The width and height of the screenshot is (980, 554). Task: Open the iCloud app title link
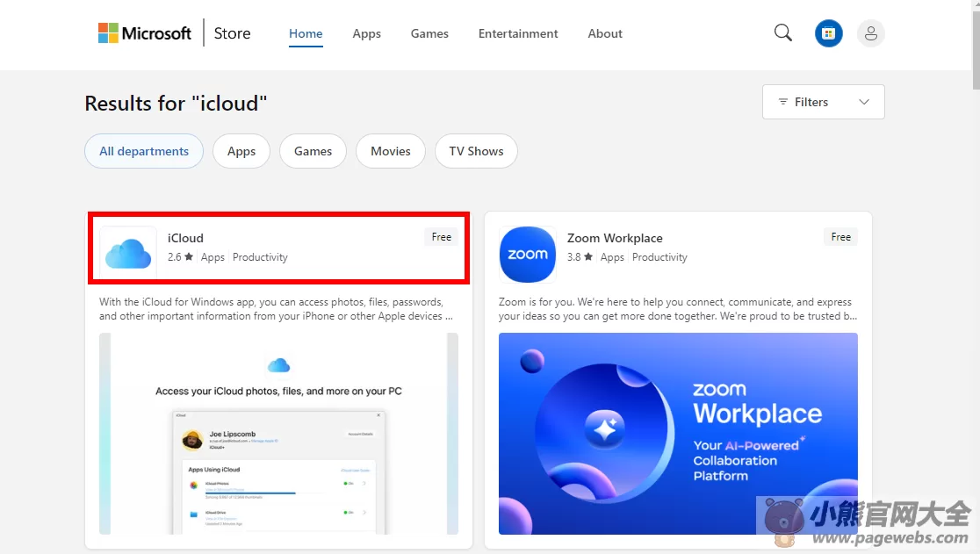185,238
